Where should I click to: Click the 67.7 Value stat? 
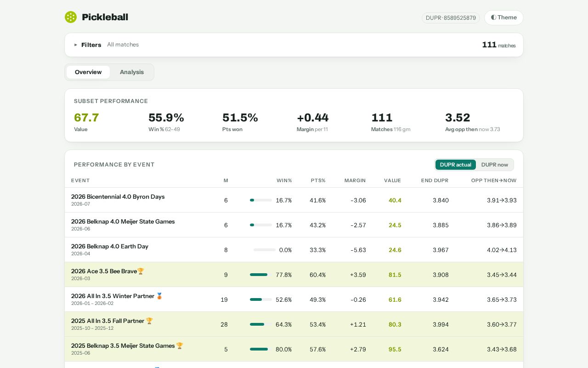coord(87,122)
